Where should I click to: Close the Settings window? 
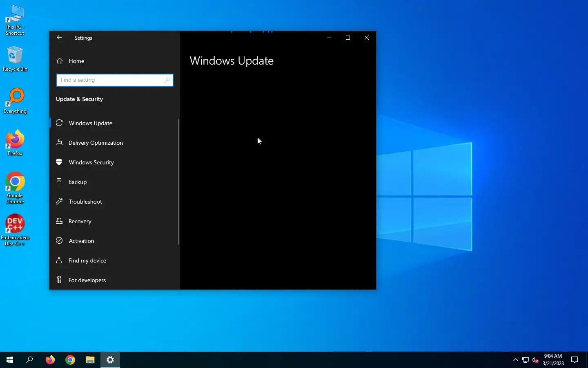367,38
